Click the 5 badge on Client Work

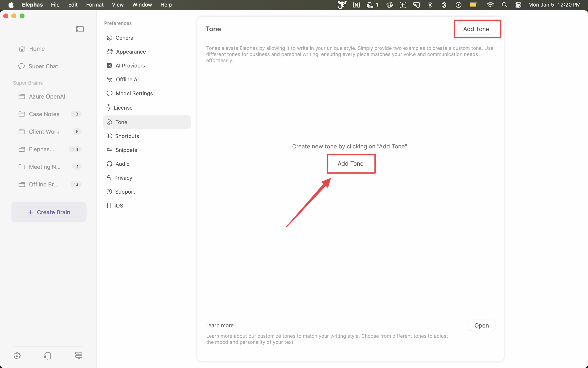[x=77, y=132]
